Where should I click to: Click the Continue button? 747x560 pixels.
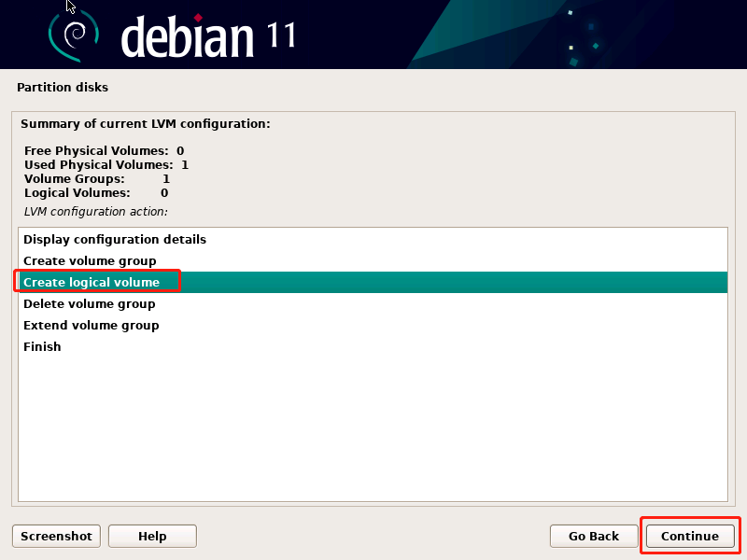point(690,536)
